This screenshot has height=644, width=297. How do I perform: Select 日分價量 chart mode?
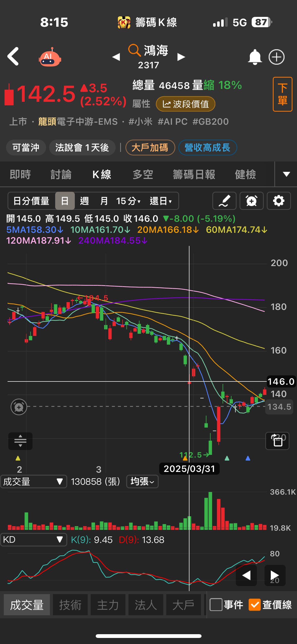(x=31, y=201)
